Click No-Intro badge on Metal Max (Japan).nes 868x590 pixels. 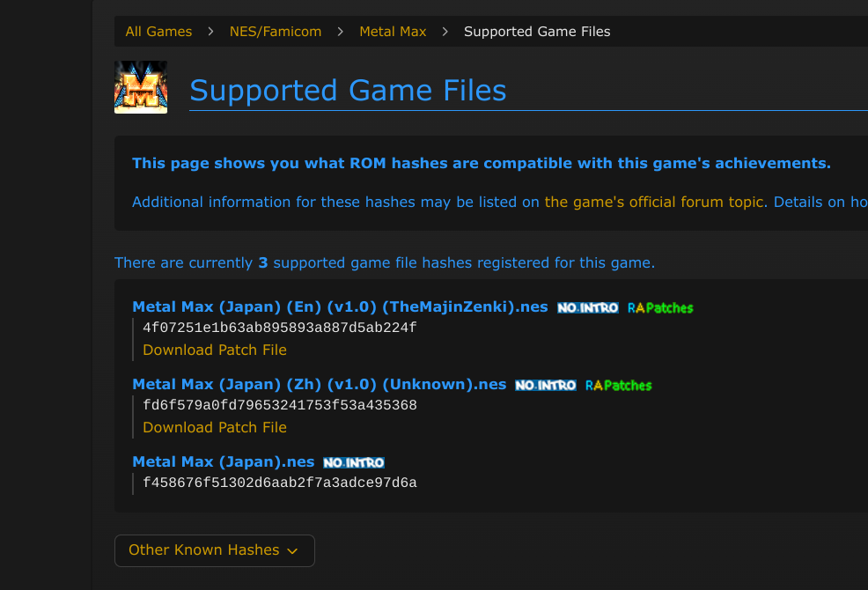(x=354, y=463)
